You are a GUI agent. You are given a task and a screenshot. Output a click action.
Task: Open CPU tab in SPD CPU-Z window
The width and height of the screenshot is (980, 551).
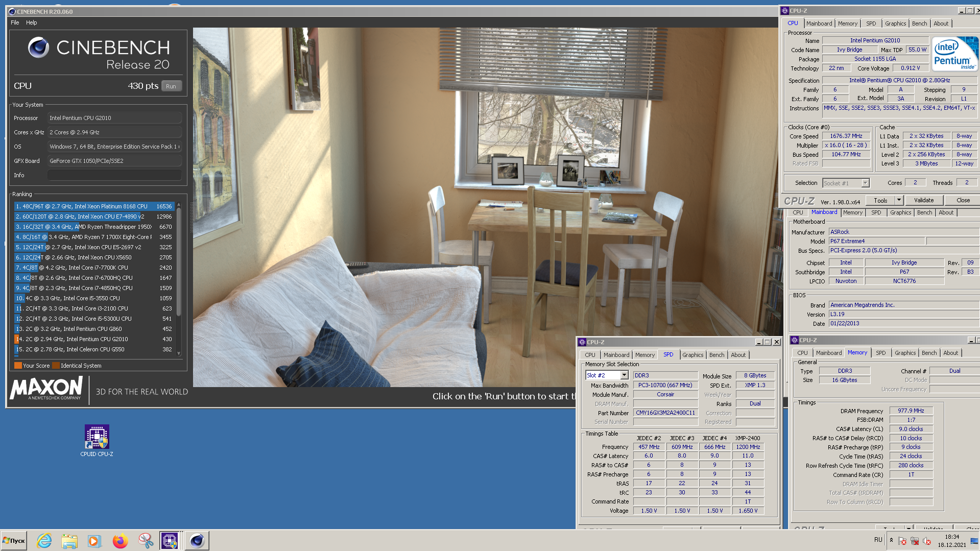pos(590,355)
